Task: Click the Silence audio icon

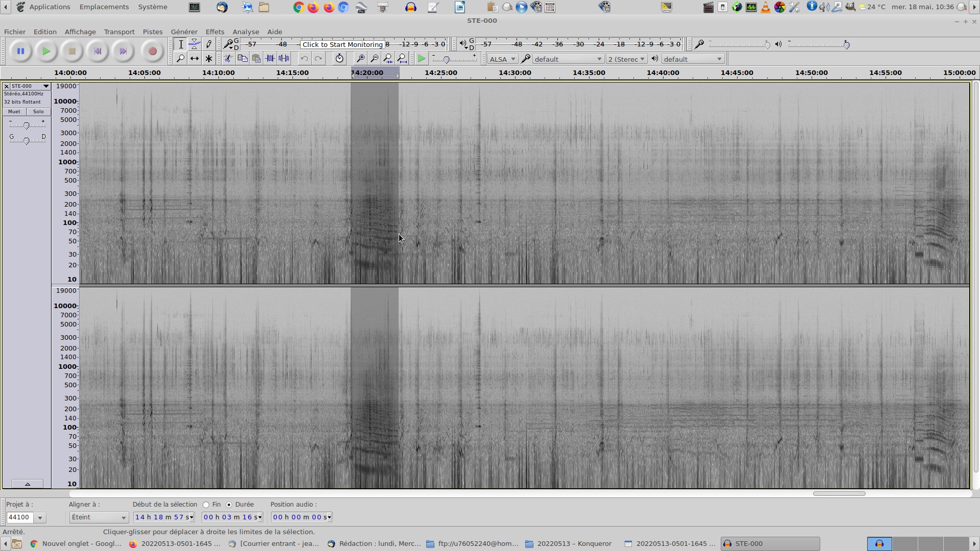Action: click(284, 59)
